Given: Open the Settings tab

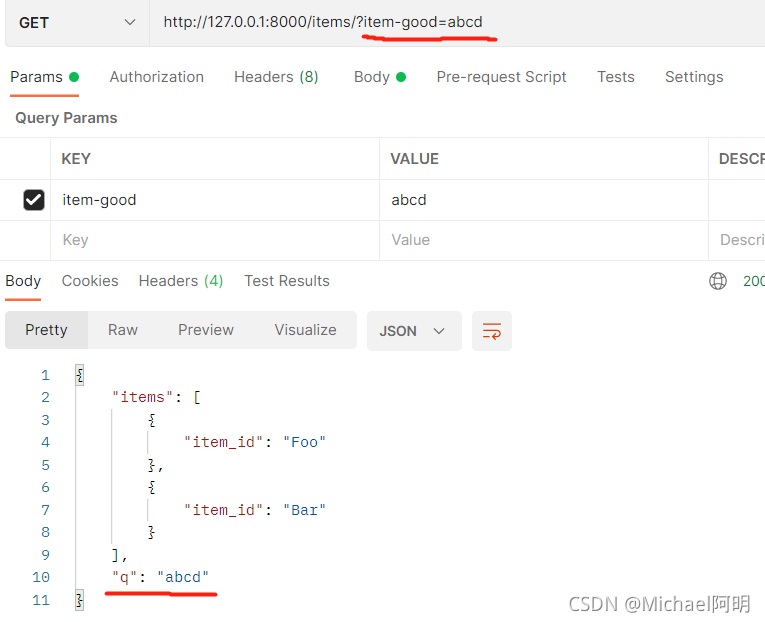Looking at the screenshot, I should point(694,77).
